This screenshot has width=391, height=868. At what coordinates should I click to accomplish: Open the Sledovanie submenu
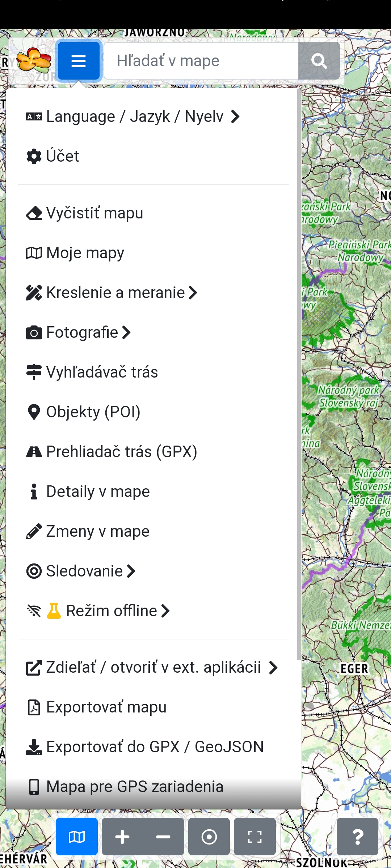81,571
